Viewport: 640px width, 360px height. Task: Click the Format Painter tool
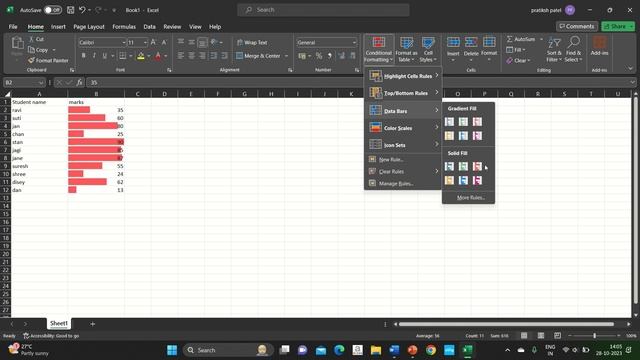(48, 60)
